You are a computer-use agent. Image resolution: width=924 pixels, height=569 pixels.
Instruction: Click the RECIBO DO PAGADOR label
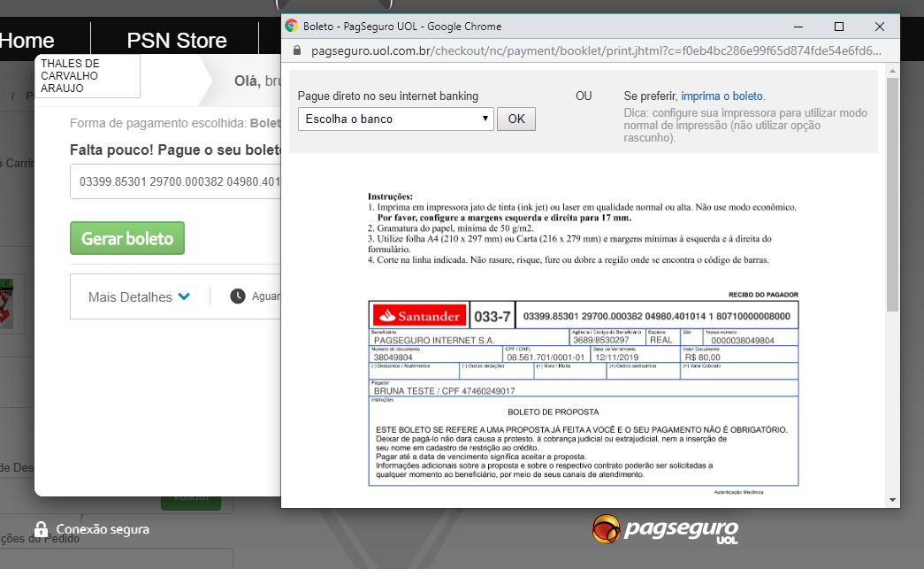[763, 295]
